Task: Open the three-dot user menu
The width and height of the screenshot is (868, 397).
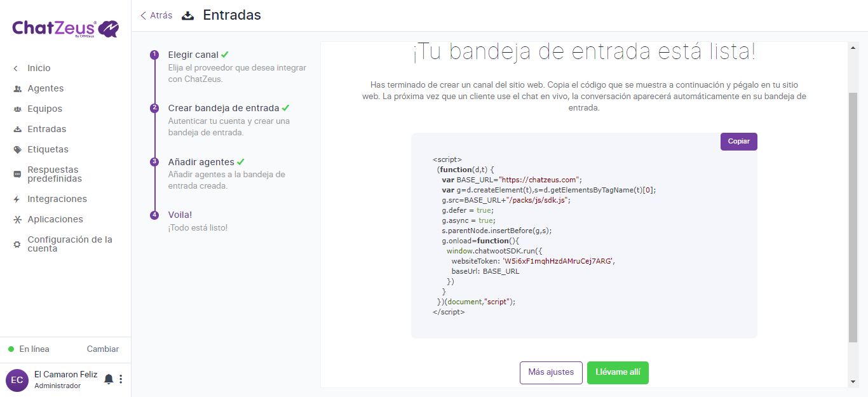Action: 121,379
